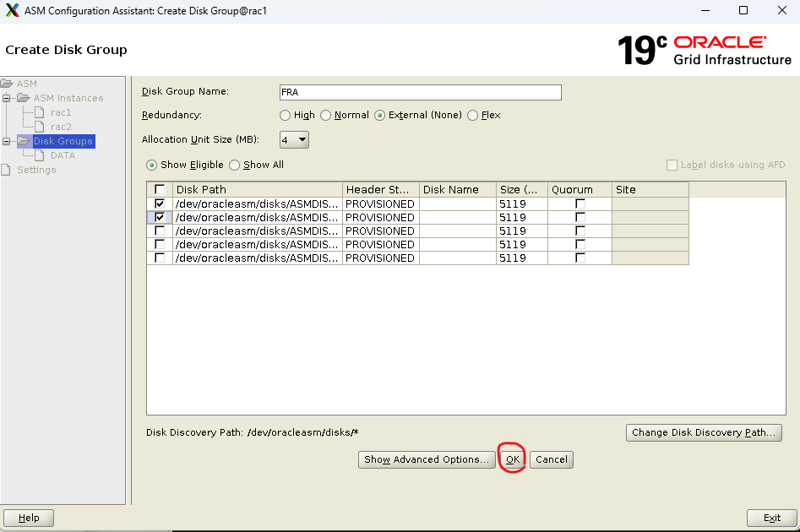The width and height of the screenshot is (800, 532).
Task: Select External (None) redundancy
Action: (x=379, y=116)
